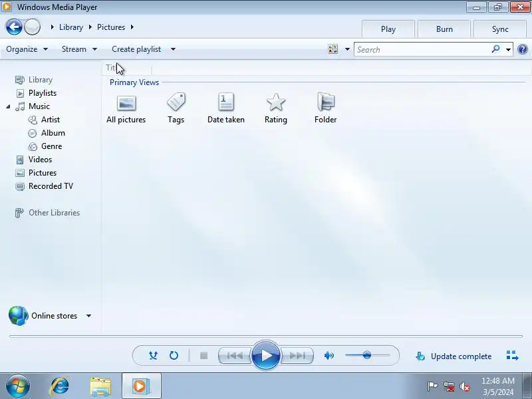The width and height of the screenshot is (532, 399).
Task: Click the Stop button
Action: 203,356
